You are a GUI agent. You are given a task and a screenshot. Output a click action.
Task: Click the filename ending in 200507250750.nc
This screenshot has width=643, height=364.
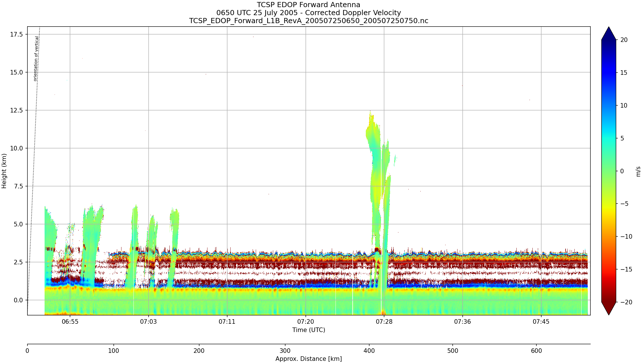[308, 21]
